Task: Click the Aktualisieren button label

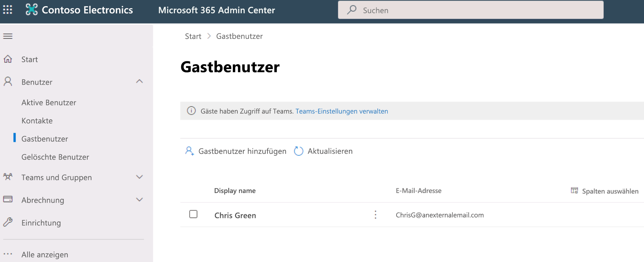Action: (330, 151)
